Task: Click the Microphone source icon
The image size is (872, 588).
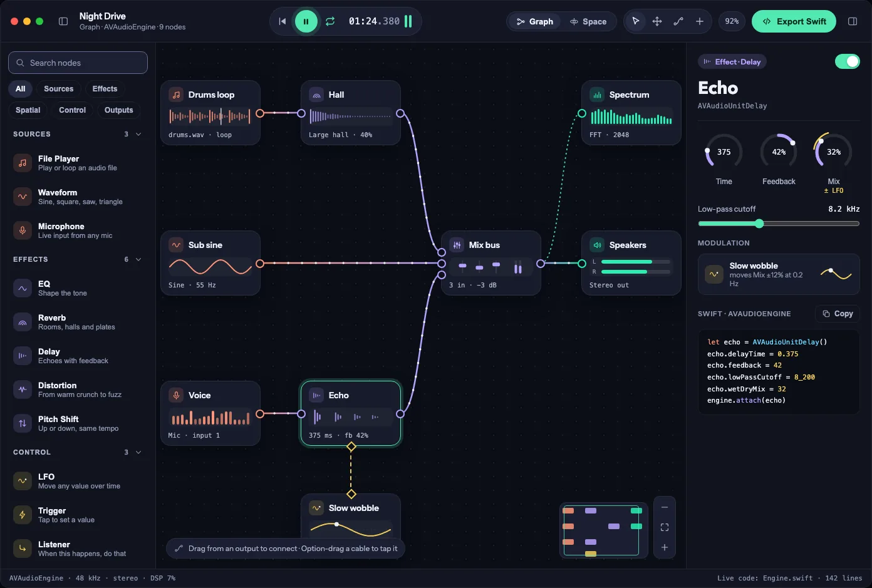Action: click(x=23, y=230)
